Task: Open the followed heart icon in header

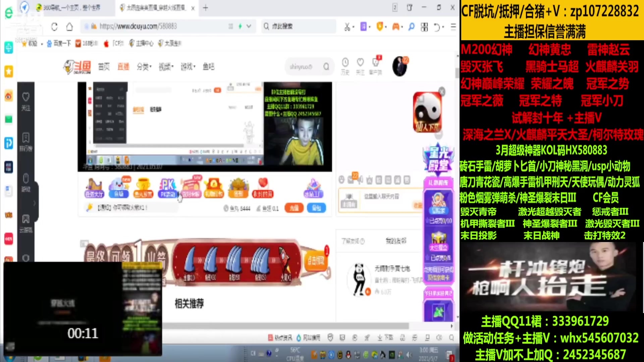Action: point(360,62)
